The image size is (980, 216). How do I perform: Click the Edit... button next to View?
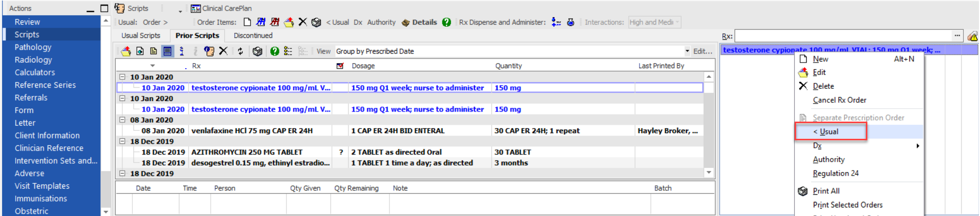click(x=703, y=51)
